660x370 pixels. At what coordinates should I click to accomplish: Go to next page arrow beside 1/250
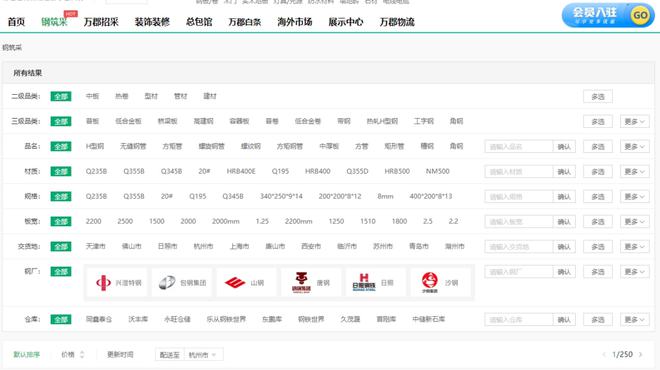point(641,354)
